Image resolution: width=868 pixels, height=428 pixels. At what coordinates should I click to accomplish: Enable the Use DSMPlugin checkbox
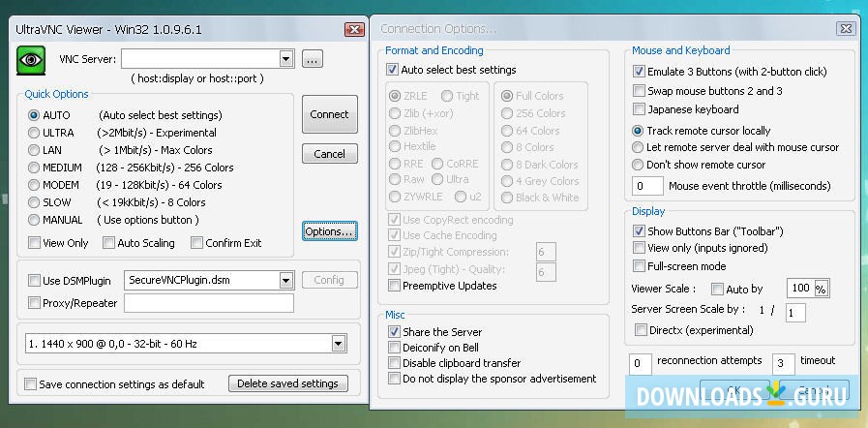pyautogui.click(x=34, y=281)
